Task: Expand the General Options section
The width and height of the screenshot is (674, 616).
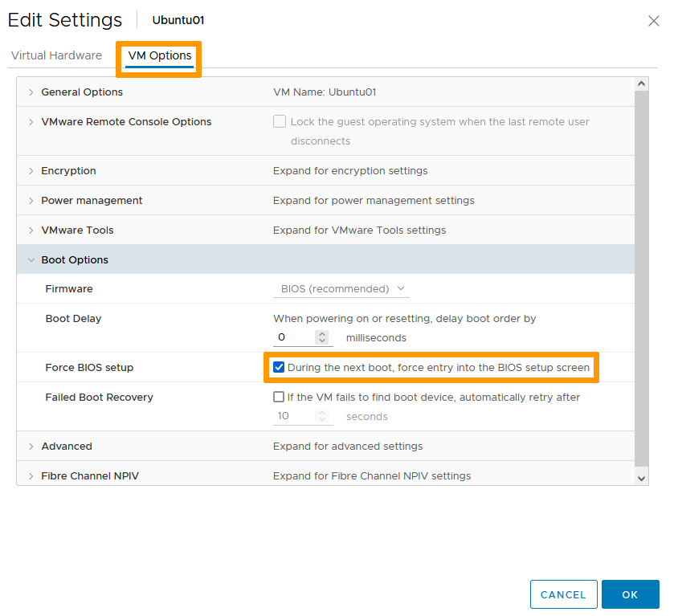Action: tap(31, 92)
